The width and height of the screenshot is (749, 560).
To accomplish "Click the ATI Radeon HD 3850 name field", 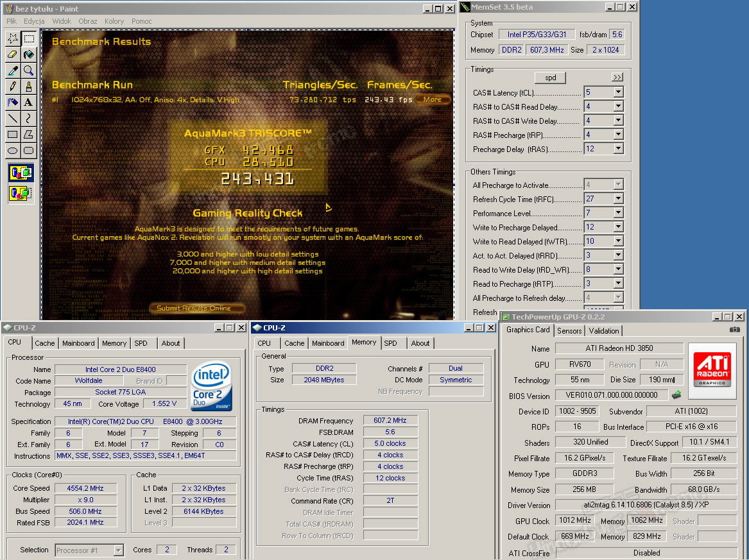I will [619, 348].
